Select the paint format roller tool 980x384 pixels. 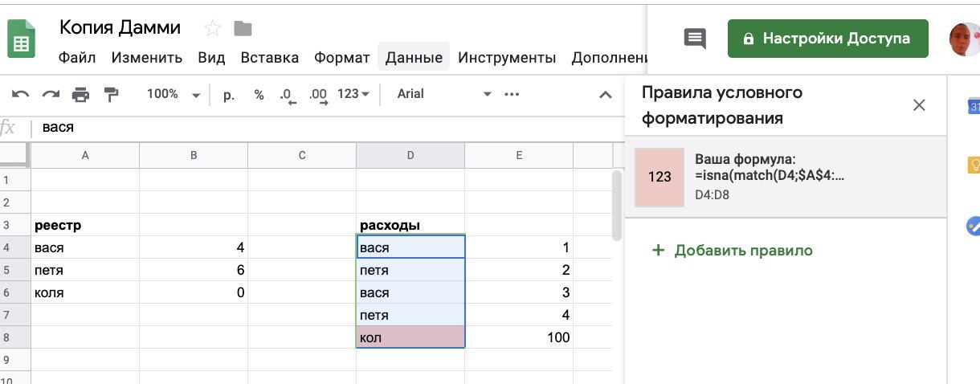click(111, 95)
